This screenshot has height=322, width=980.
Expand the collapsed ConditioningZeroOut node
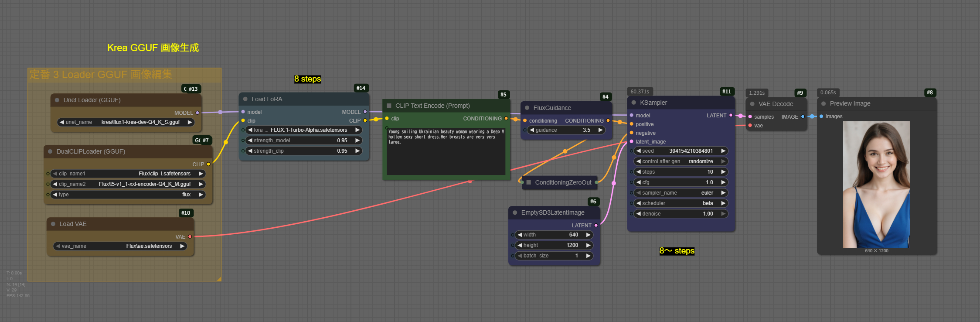click(x=529, y=182)
